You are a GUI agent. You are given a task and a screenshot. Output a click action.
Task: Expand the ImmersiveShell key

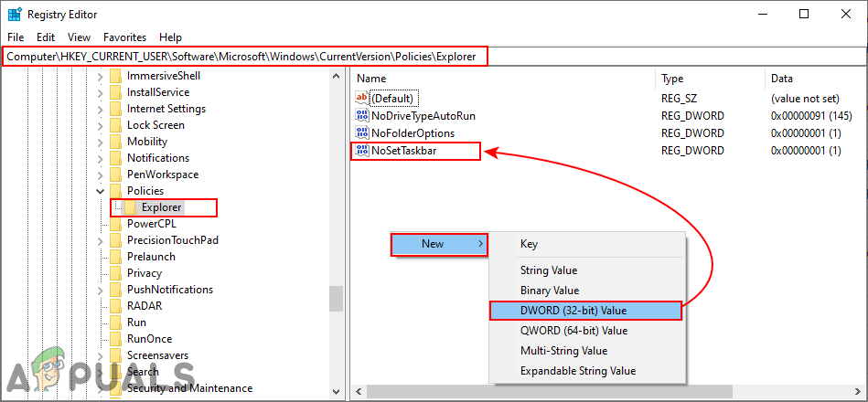(101, 76)
